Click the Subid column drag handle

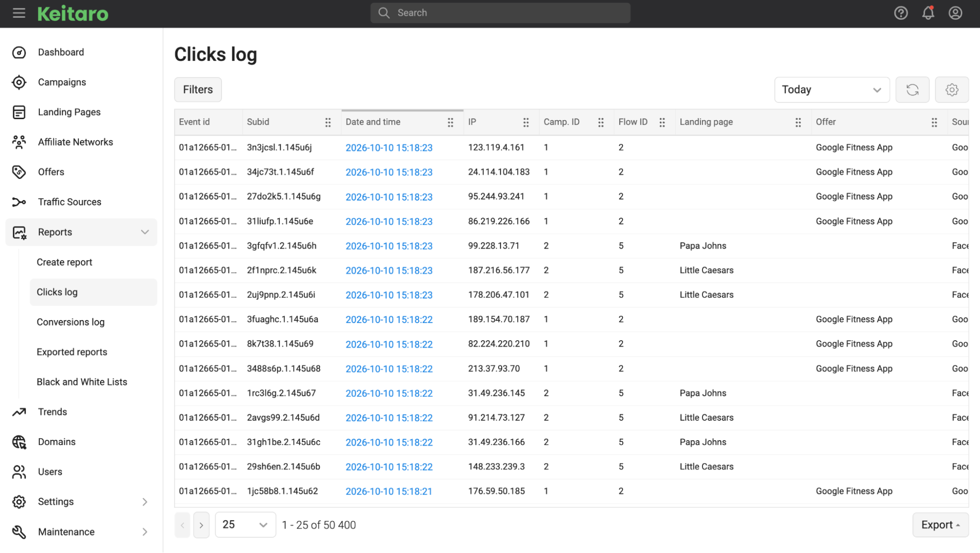328,123
